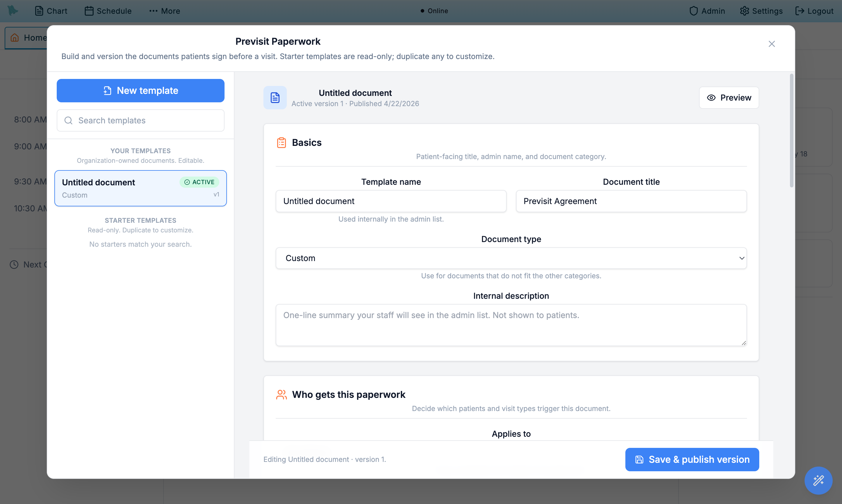Click the 'YOUR TEMPLATES' heading
Image resolution: width=842 pixels, height=504 pixels.
coord(141,151)
